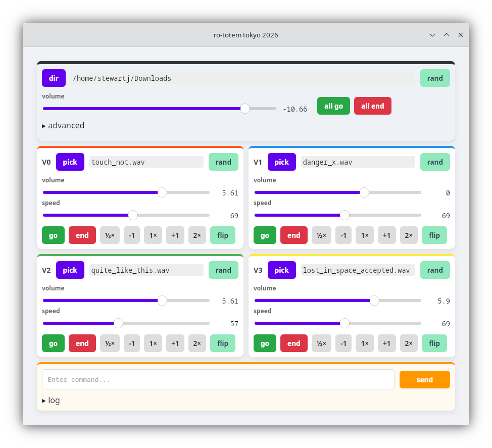This screenshot has height=448, width=492.
Task: Start V2 playback with go
Action: click(54, 343)
